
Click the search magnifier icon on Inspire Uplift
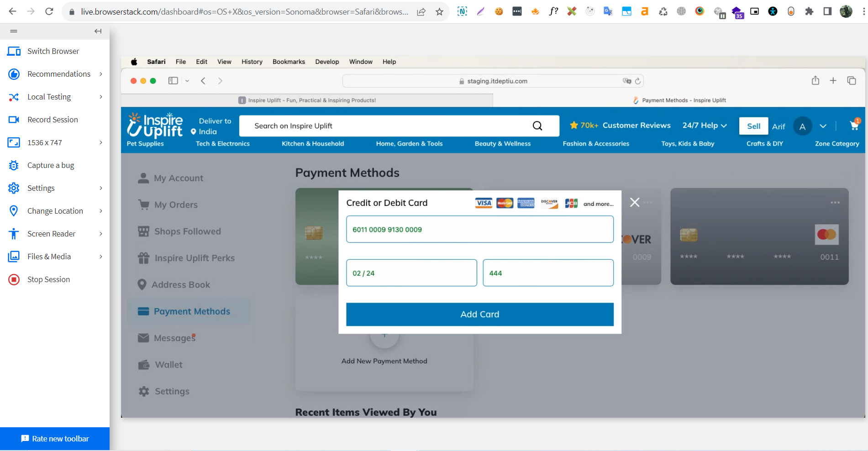point(537,126)
